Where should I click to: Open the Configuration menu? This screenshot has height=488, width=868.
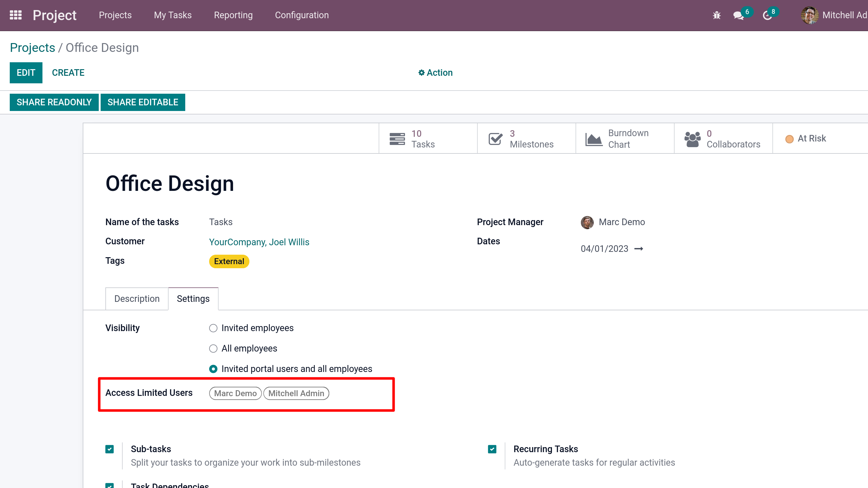point(302,15)
